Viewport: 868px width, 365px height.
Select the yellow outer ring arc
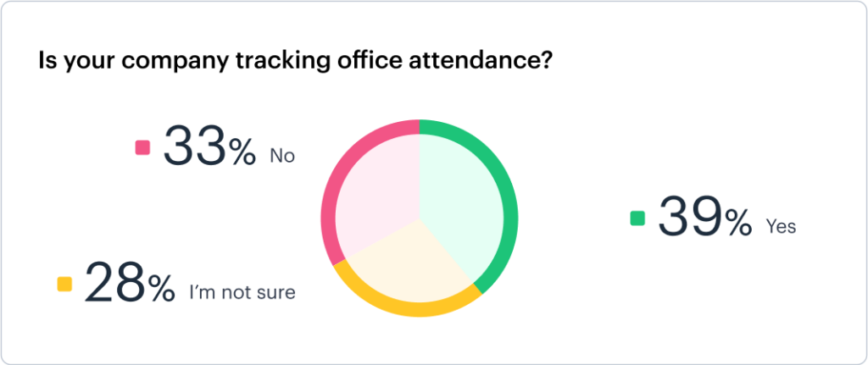coord(407,308)
